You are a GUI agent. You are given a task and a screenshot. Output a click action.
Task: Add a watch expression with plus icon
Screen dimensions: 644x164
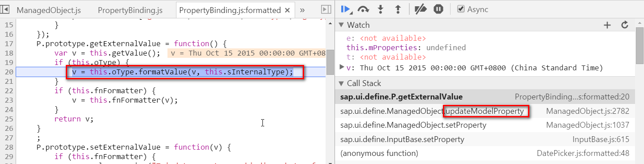607,25
